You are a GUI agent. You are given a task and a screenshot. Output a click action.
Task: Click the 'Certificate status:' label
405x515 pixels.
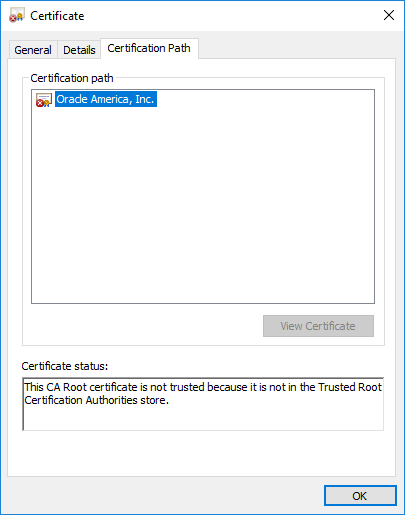point(65,366)
